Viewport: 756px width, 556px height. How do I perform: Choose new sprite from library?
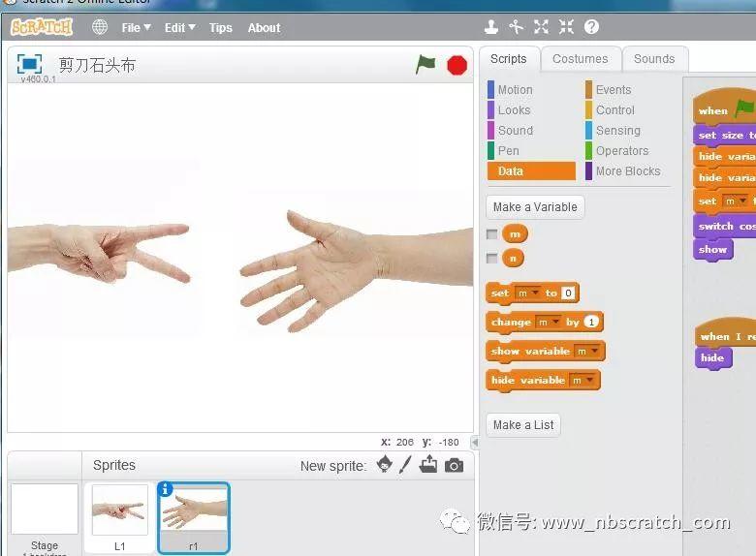pos(384,464)
